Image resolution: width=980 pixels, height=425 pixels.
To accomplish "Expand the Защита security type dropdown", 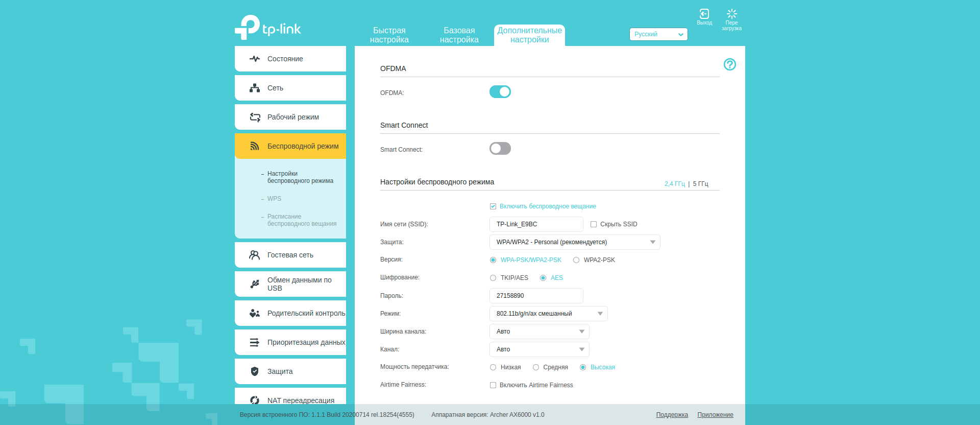I will click(574, 242).
